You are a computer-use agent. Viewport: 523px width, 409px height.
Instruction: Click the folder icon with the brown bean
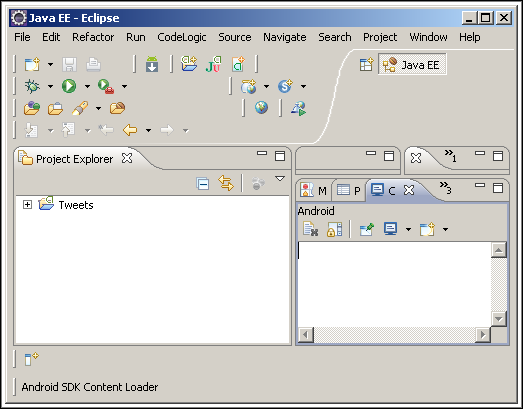[x=117, y=108]
